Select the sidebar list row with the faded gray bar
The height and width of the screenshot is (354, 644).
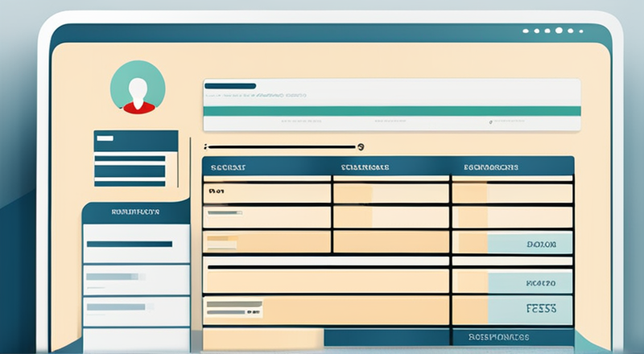136,280
